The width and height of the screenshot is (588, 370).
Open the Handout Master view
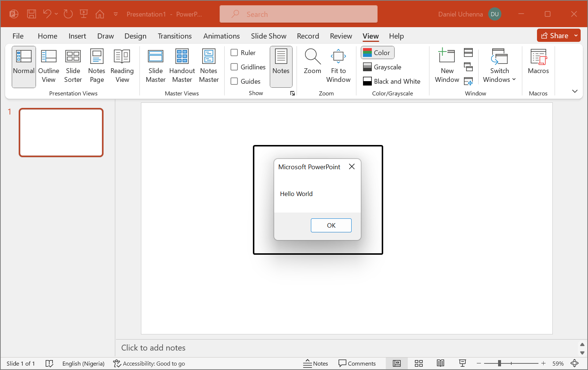(182, 66)
